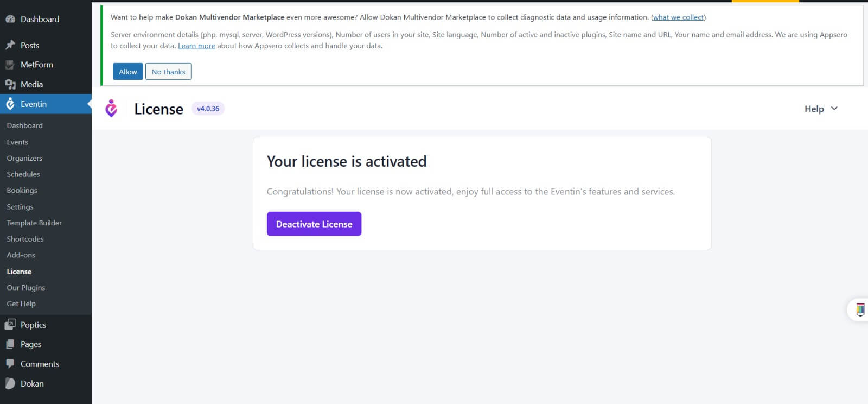Click the Allow button in Dokan notice
868x404 pixels.
tap(128, 72)
